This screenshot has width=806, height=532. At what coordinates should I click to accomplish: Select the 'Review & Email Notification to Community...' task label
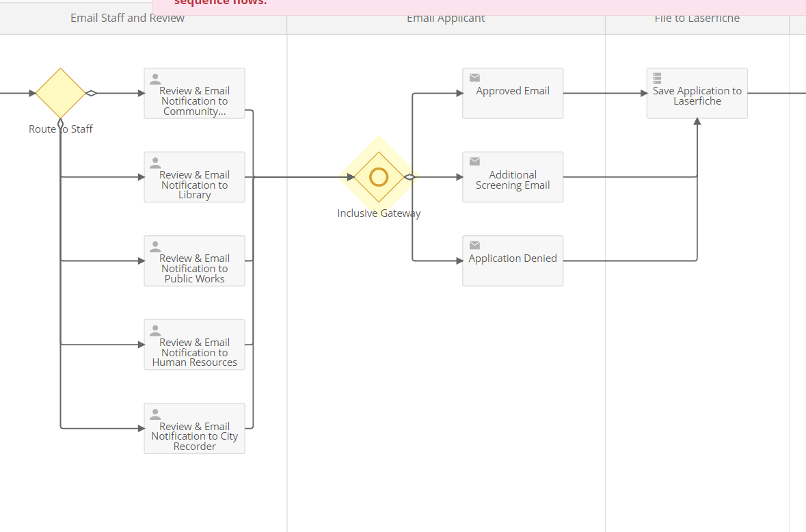(x=194, y=101)
